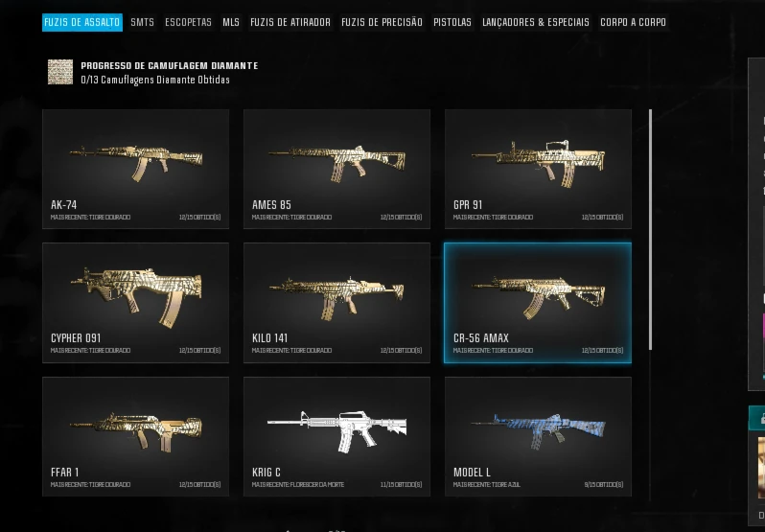
Task: Open the highlighted CR-56 AMAX card
Action: pos(538,303)
